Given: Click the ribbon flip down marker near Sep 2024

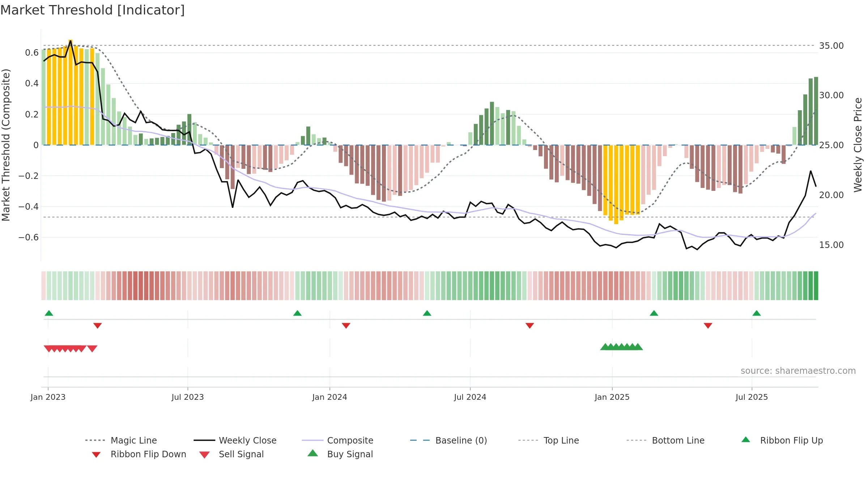Looking at the screenshot, I should 530,326.
